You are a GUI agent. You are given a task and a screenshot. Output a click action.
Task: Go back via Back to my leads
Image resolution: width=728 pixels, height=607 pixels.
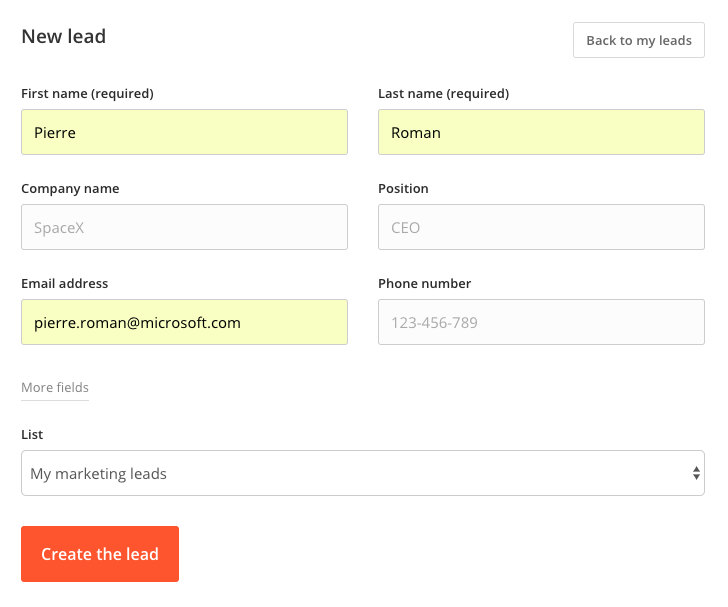(x=639, y=40)
